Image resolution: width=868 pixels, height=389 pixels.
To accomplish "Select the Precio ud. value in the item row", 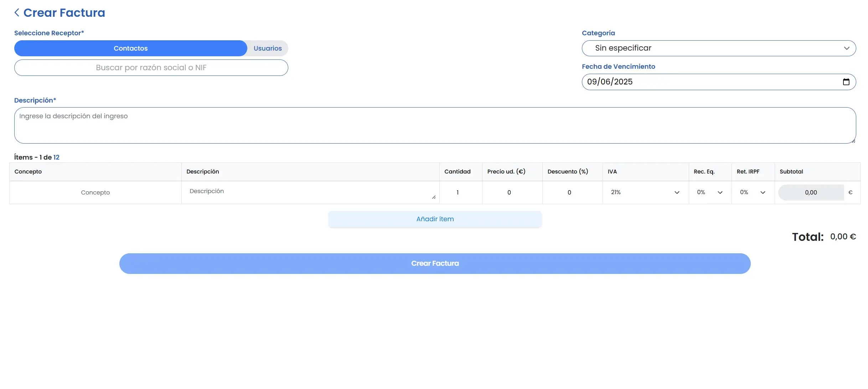I will 509,192.
